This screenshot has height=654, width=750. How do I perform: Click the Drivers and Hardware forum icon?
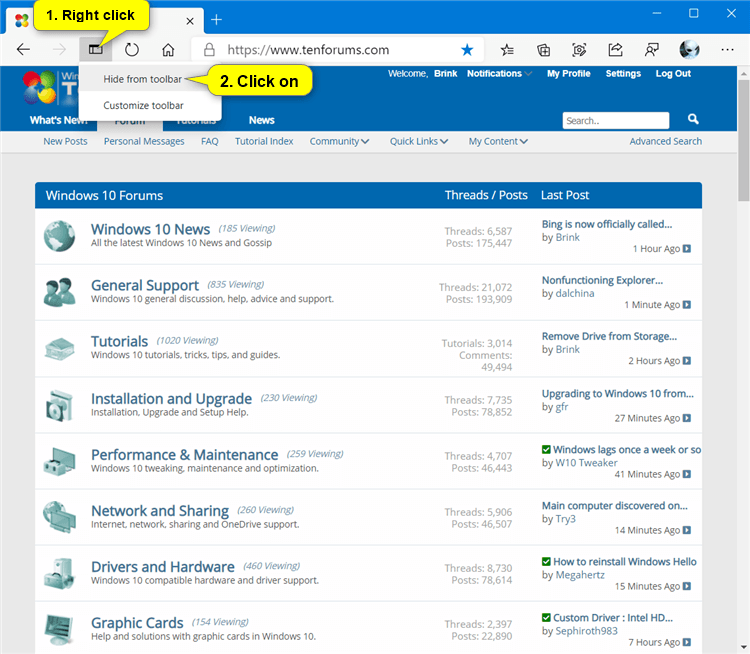pos(59,573)
